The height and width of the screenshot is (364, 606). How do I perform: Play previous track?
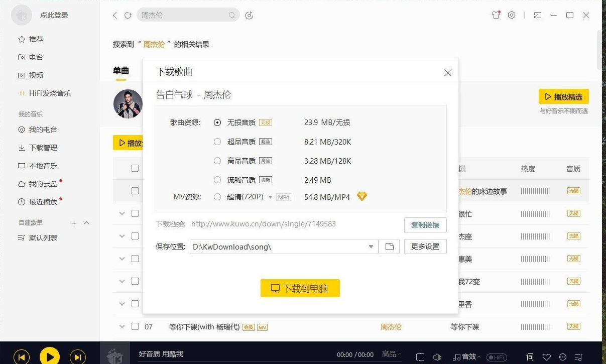point(21,357)
